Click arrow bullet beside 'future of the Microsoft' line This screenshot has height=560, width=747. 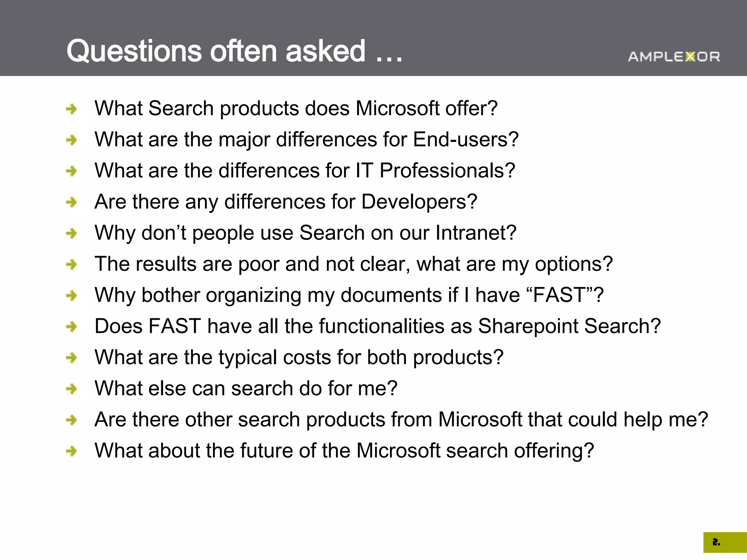(x=71, y=451)
